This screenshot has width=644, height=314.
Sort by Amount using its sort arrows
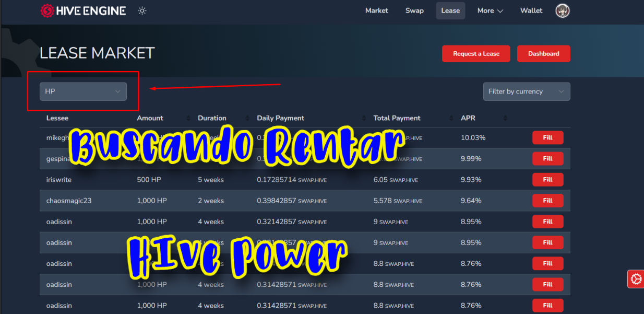[188, 118]
